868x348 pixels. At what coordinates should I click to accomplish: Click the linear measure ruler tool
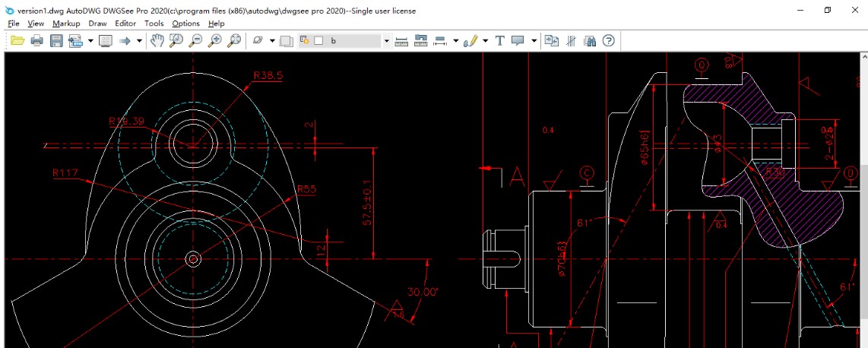click(x=402, y=40)
